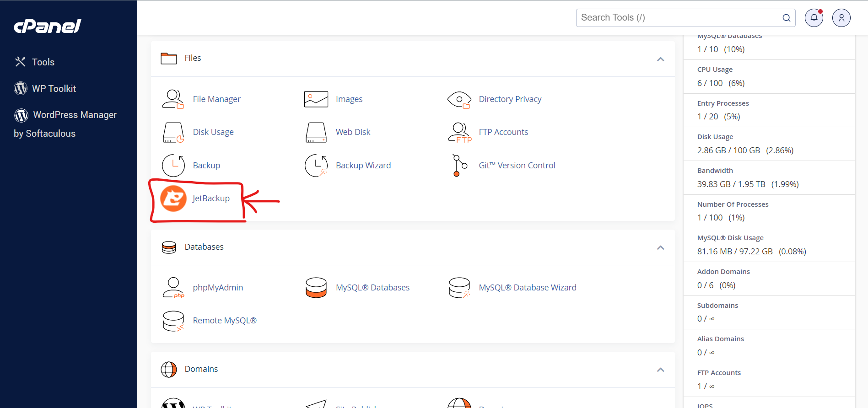
Task: Click the Databases section heading
Action: [204, 247]
